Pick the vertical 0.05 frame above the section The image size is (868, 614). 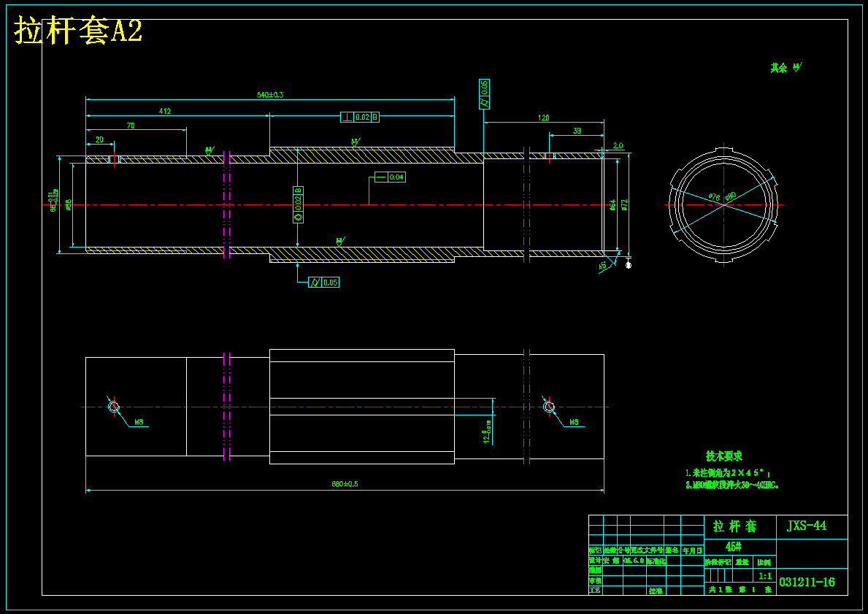click(485, 94)
